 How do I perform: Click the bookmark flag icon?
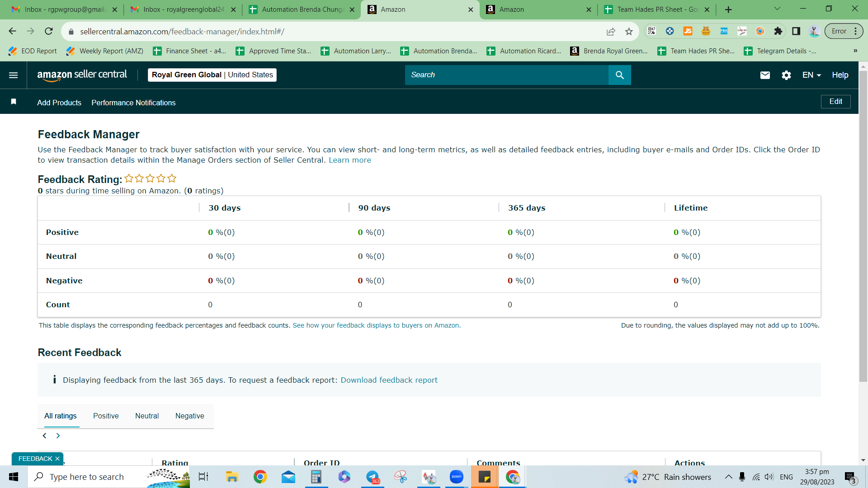tap(14, 102)
